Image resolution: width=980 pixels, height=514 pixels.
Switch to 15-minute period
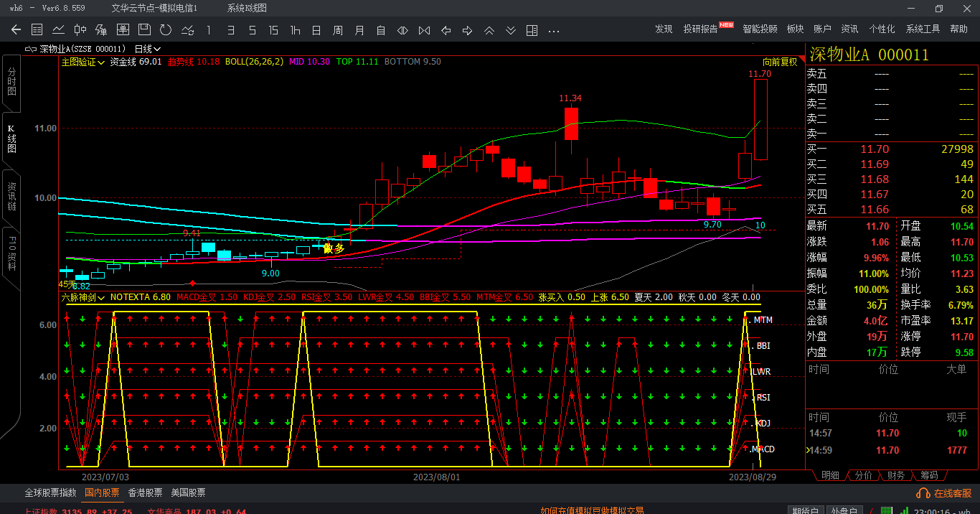tap(273, 29)
